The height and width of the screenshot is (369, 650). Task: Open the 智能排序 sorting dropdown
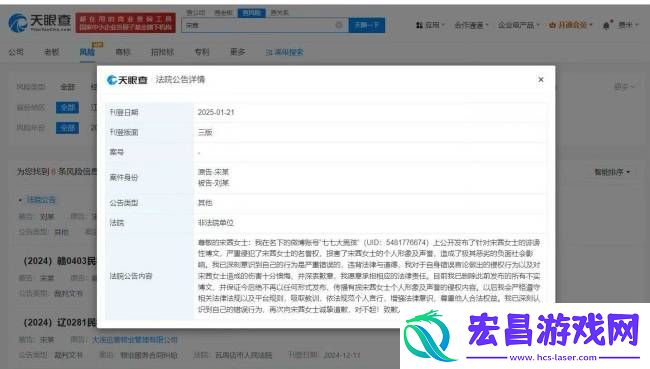612,172
